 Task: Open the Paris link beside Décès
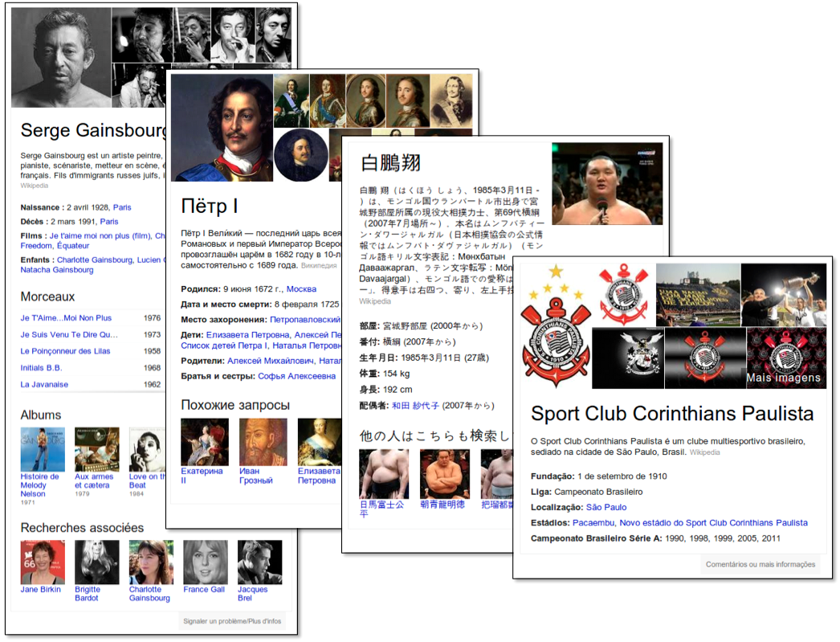point(109,221)
